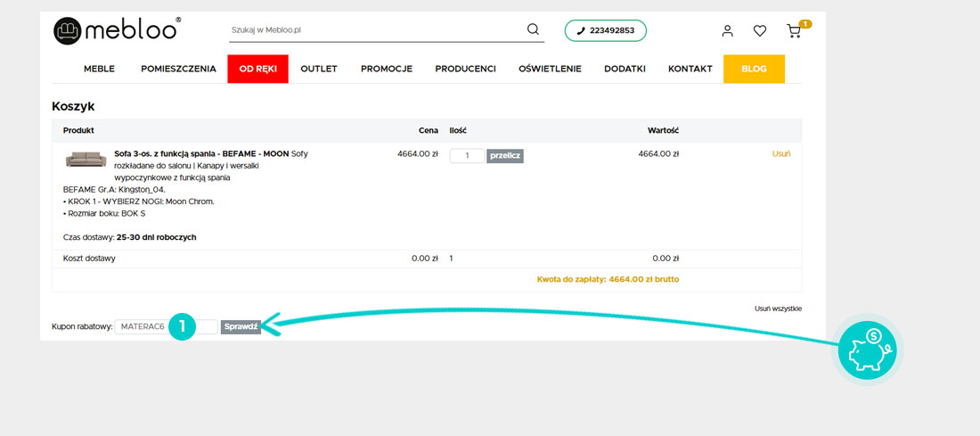Screen dimensions: 980x436
Task: Click the Koszyk heading
Action: (x=73, y=106)
